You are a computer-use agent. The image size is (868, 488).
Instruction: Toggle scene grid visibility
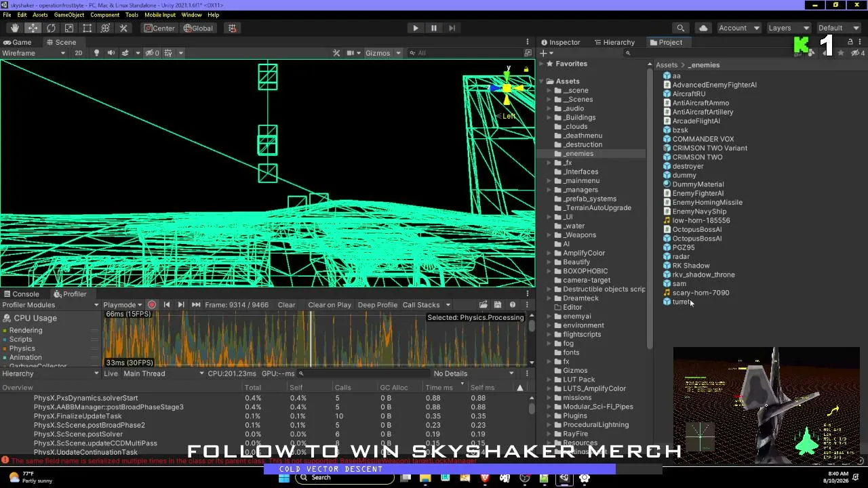coord(168,53)
